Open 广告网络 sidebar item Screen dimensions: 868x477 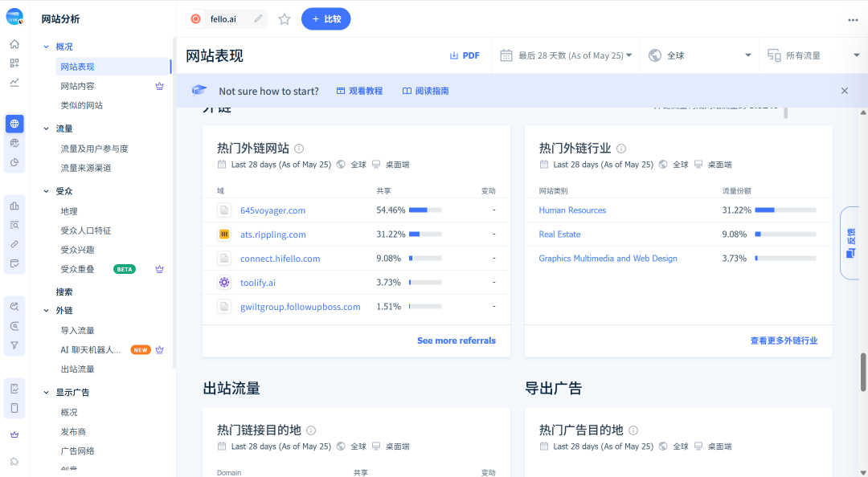[77, 451]
